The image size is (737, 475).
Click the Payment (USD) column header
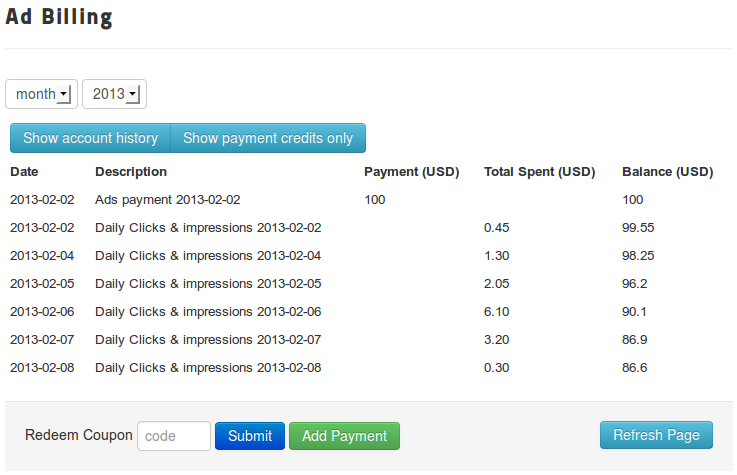point(411,172)
